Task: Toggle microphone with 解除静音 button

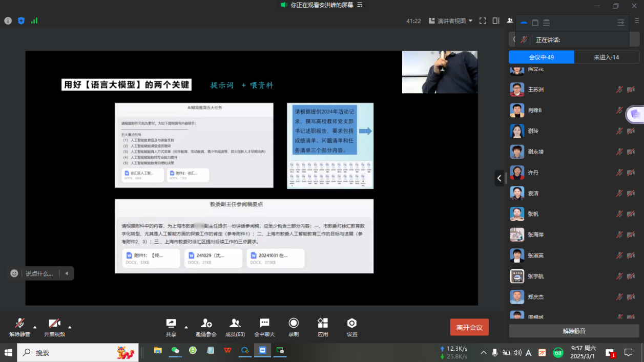Action: click(x=19, y=327)
